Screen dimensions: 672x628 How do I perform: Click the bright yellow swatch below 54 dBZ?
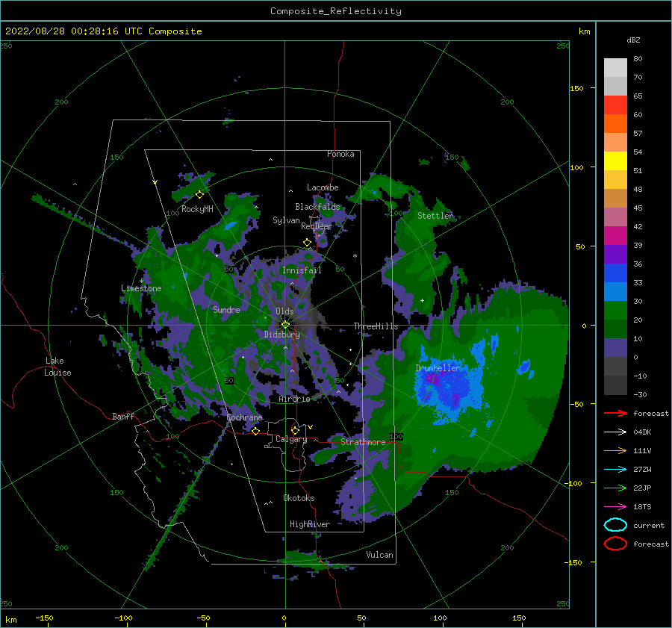click(x=615, y=161)
